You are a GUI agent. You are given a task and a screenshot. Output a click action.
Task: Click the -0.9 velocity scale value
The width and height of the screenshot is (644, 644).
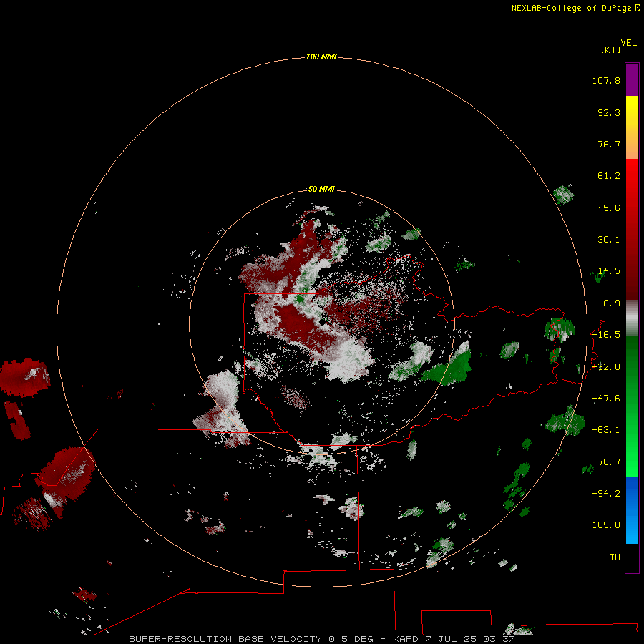609,303
